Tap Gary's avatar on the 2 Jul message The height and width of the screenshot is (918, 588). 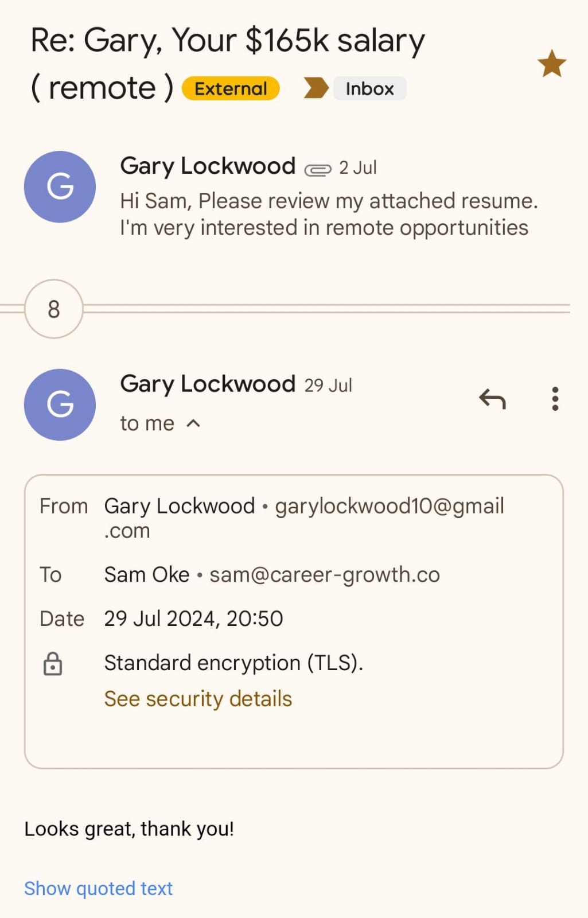[x=60, y=187]
